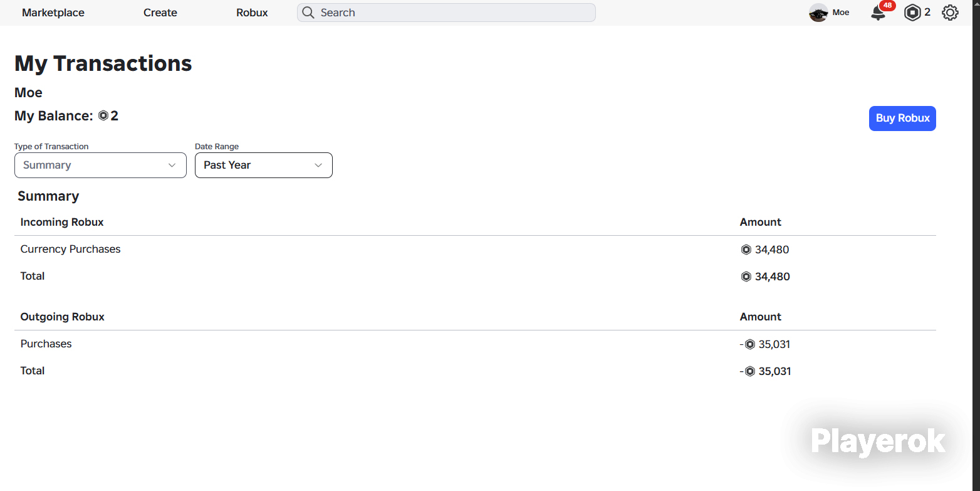980x491 pixels.
Task: Go to the Marketplace menu
Action: pyautogui.click(x=53, y=13)
